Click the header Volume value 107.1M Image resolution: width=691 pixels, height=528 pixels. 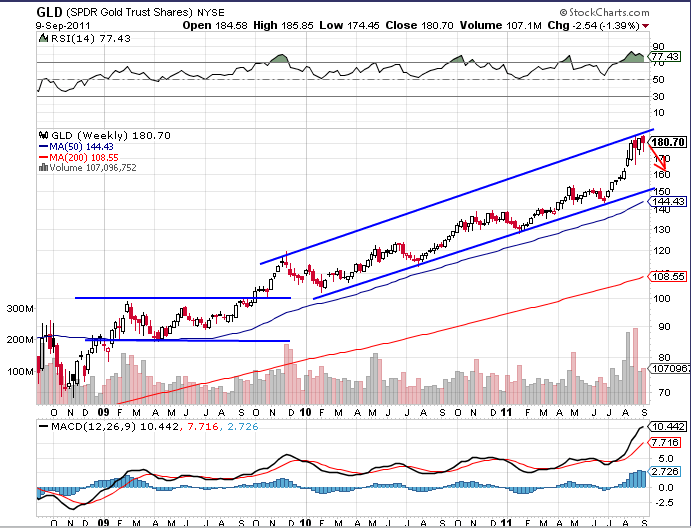pyautogui.click(x=524, y=26)
